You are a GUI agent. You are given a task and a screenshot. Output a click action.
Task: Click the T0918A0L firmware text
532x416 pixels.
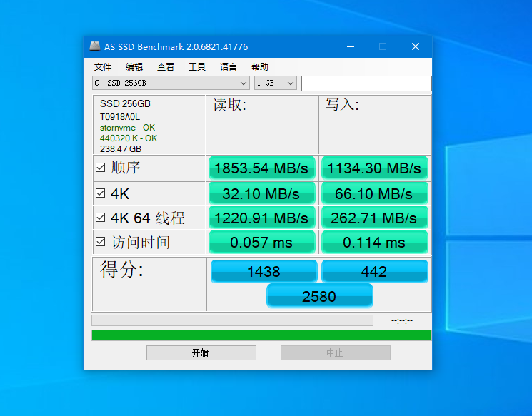[119, 117]
